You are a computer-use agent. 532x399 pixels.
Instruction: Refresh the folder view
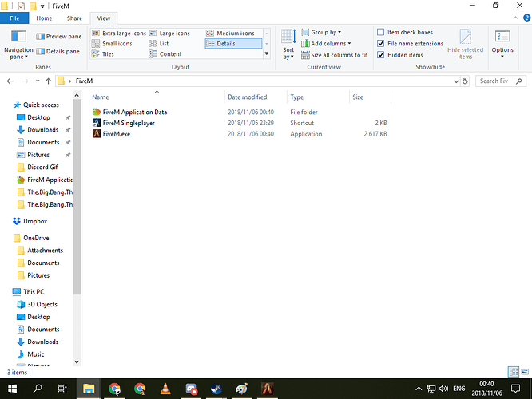[x=465, y=81]
